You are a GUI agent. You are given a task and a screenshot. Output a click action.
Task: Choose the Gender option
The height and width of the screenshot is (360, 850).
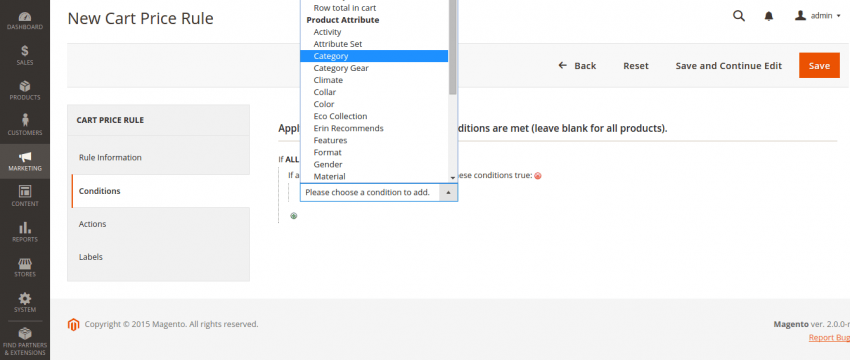328,164
